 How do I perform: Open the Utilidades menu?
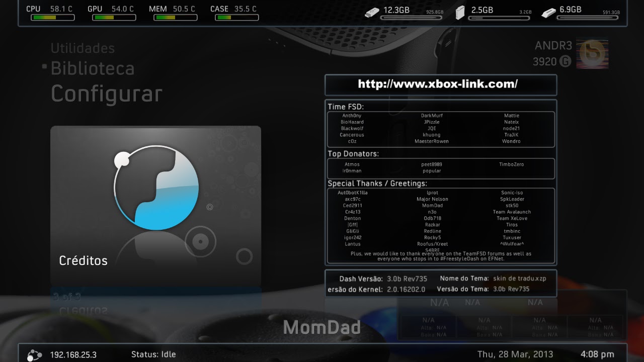[x=83, y=48]
